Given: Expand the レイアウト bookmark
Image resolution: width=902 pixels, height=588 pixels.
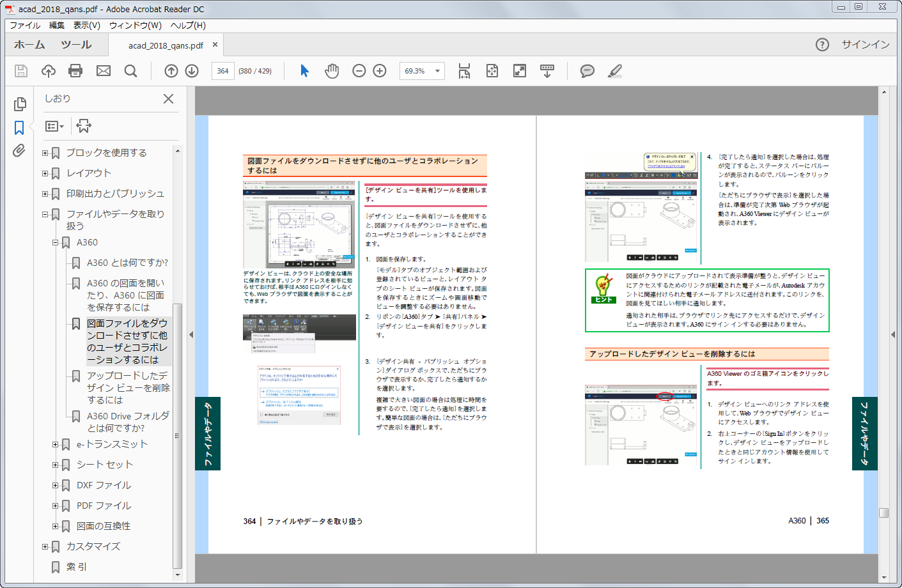Looking at the screenshot, I should tap(45, 173).
